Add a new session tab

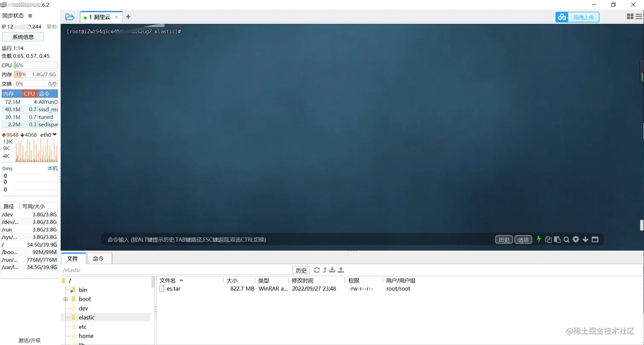click(x=128, y=17)
